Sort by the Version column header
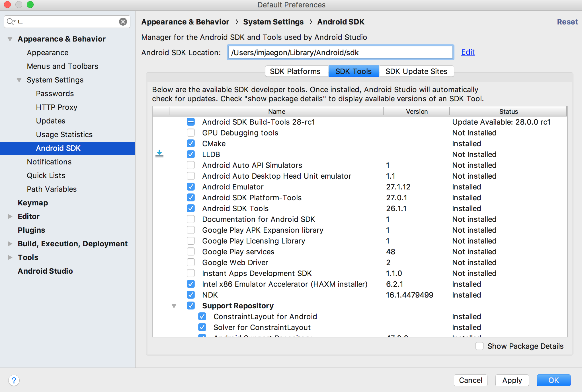The height and width of the screenshot is (392, 582). click(x=417, y=112)
